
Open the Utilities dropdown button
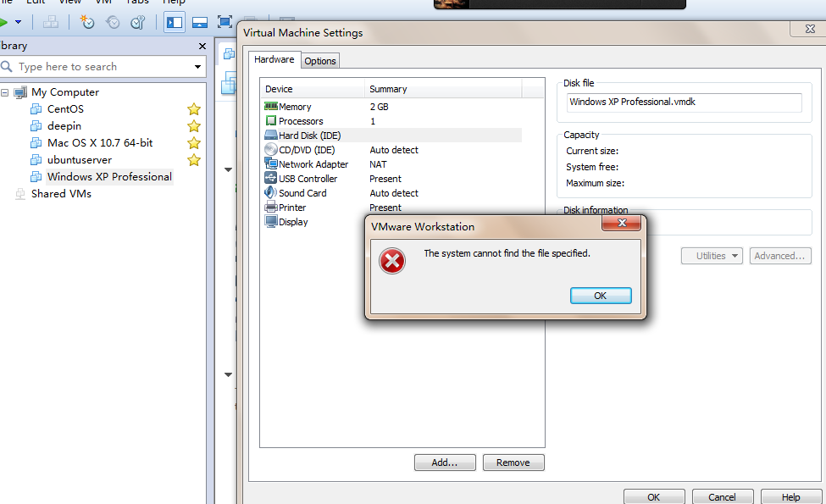tap(712, 256)
